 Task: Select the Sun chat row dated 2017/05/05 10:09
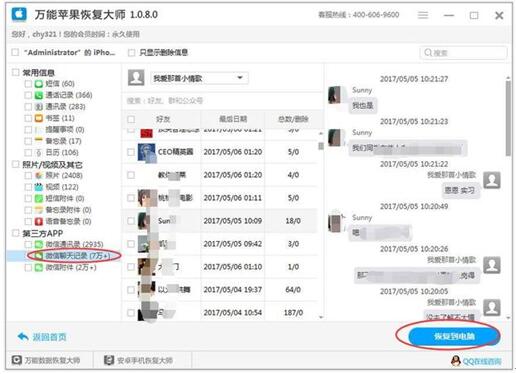point(220,221)
